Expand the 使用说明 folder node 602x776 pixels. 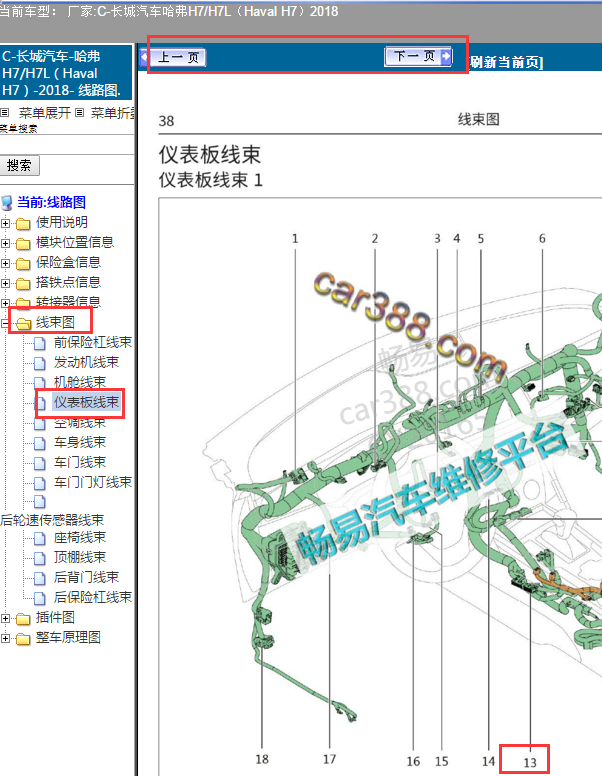(5, 223)
